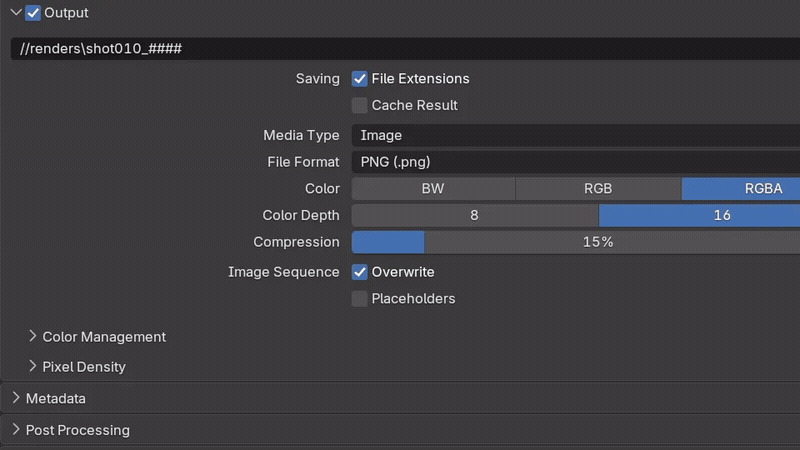Click the Image Sequence label
800x450 pixels.
tap(284, 272)
